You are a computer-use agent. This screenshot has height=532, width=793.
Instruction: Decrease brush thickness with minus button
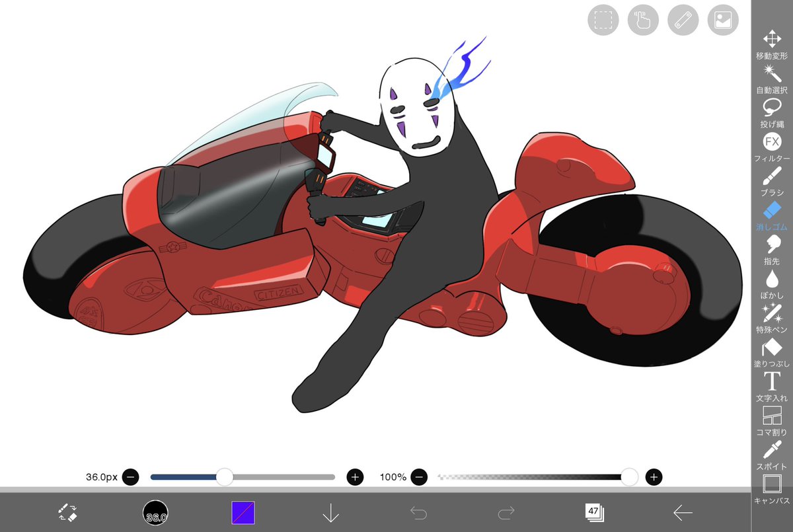(131, 476)
